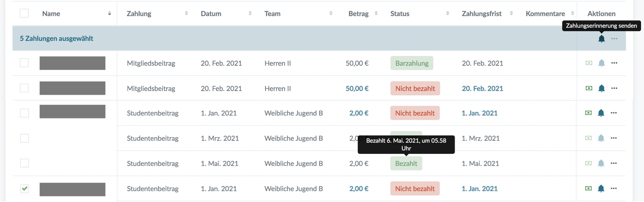Sort by Betrag using sort arrows
The height and width of the screenshot is (202, 644).
coord(376,13)
